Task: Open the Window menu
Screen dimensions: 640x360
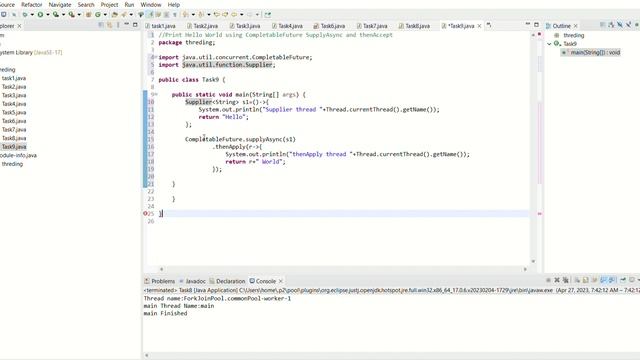Action: (151, 4)
